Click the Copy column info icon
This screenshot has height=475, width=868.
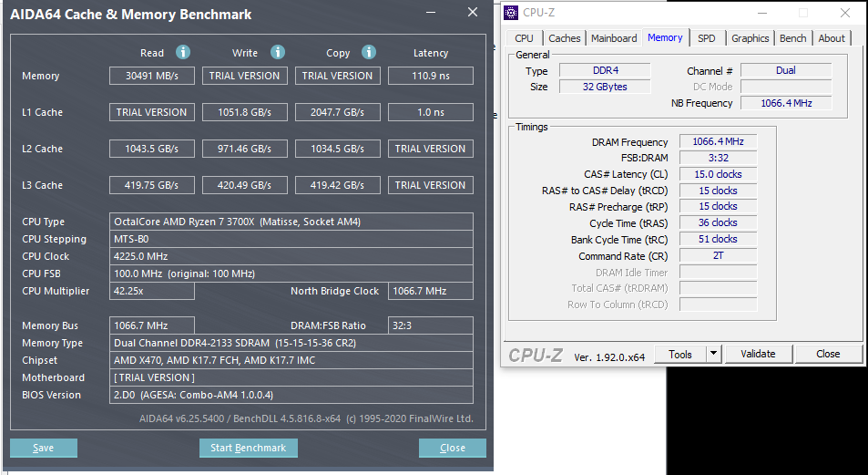(x=369, y=52)
